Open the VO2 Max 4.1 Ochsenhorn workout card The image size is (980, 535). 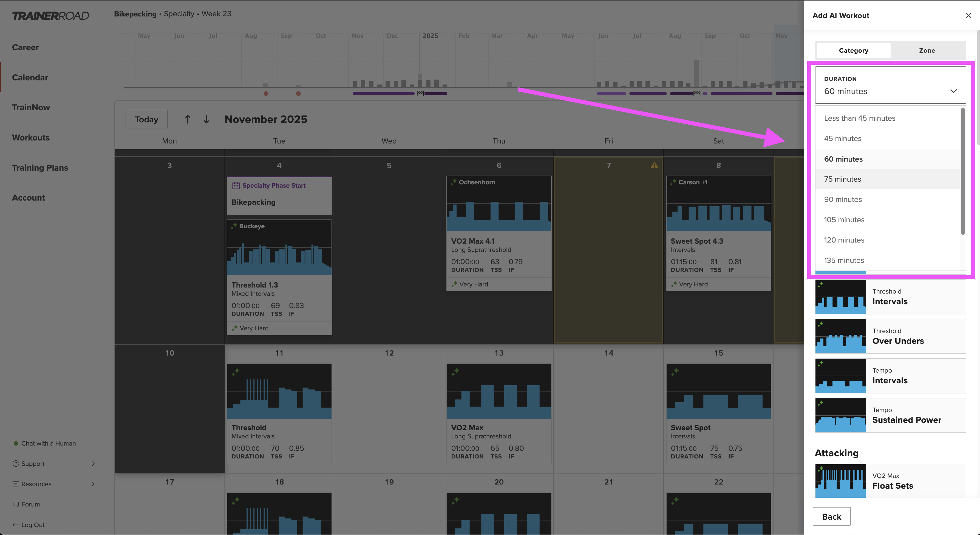click(499, 233)
